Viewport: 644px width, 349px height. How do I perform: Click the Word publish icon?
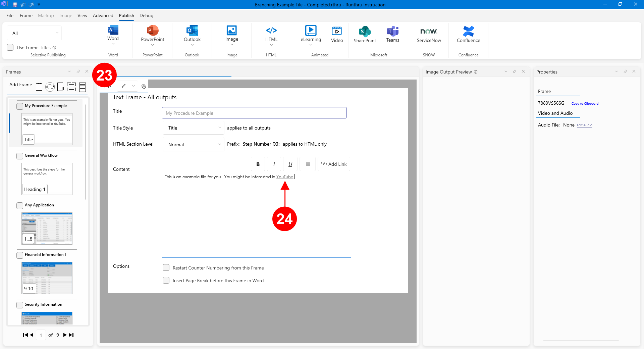pos(113,31)
